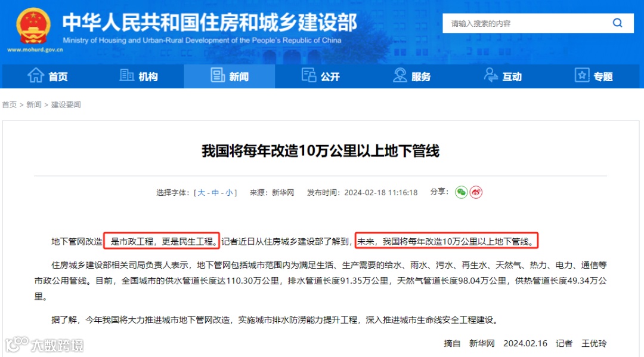Click the document icon beside 公开
The height and width of the screenshot is (357, 644).
[308, 75]
